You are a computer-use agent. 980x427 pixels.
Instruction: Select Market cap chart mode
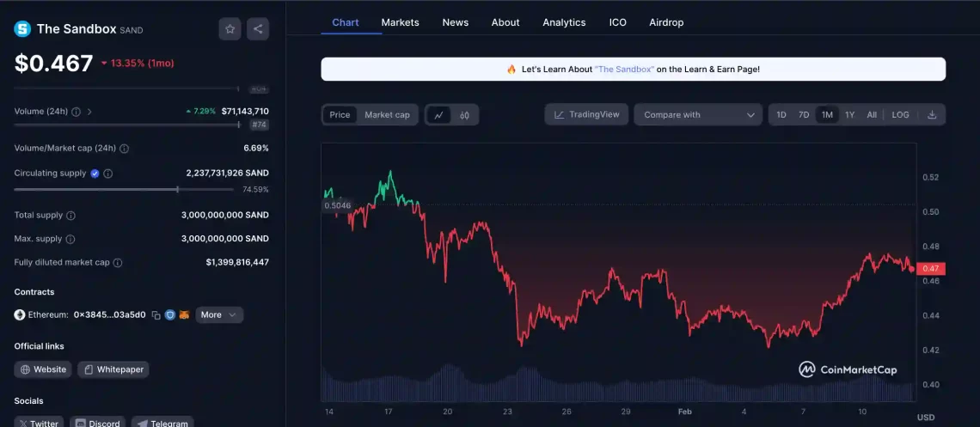click(x=387, y=115)
